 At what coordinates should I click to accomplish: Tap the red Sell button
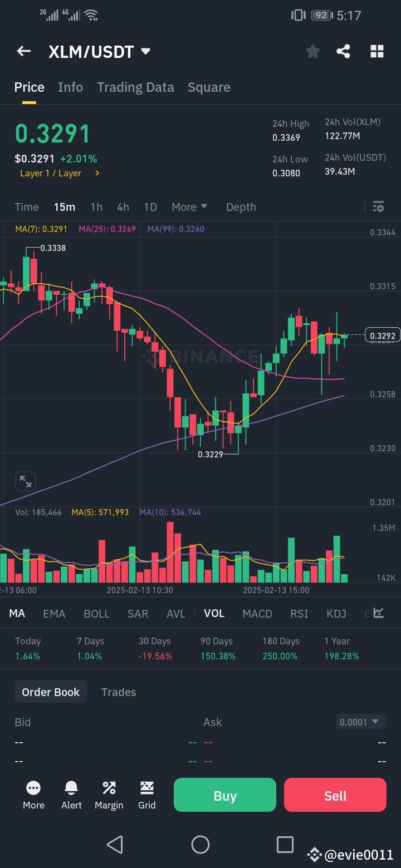pos(335,795)
